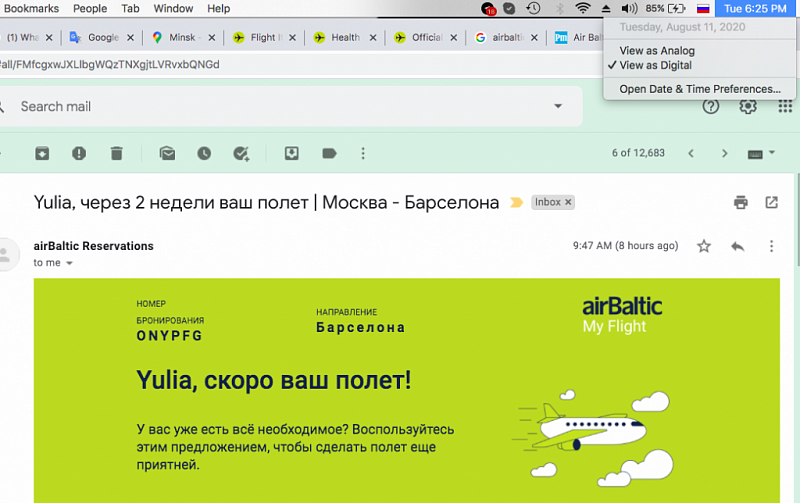Add the email to Tasks

[241, 154]
